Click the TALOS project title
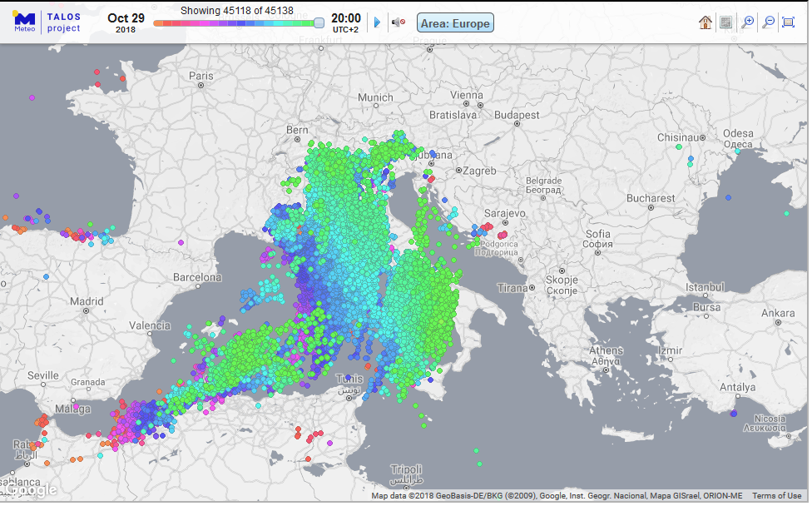The width and height of the screenshot is (812, 506). pyautogui.click(x=64, y=22)
